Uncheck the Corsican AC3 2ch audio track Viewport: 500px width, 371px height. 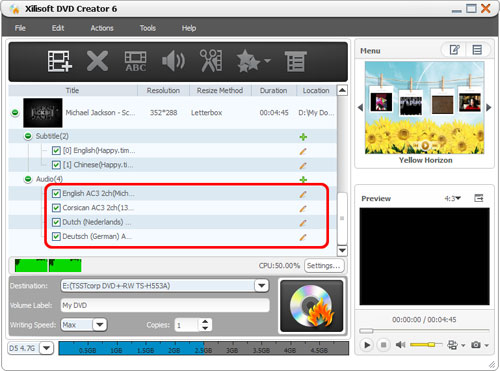tap(56, 208)
